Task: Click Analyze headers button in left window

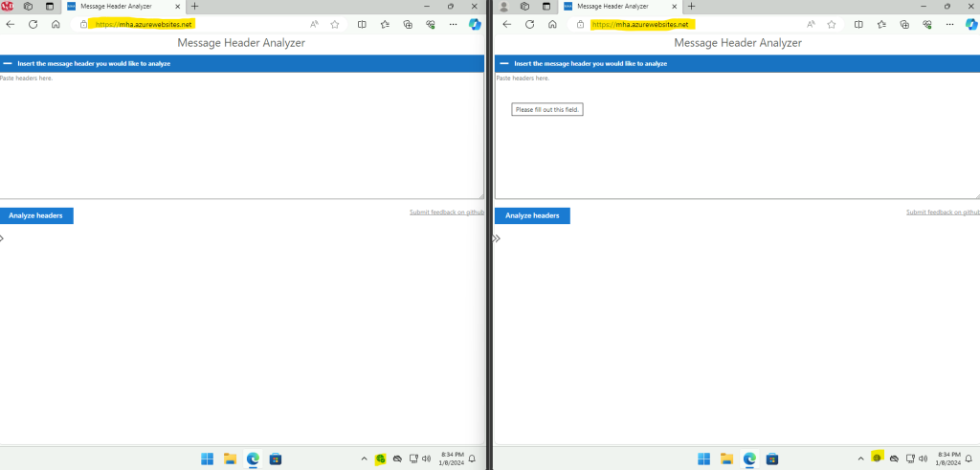Action: coord(36,215)
